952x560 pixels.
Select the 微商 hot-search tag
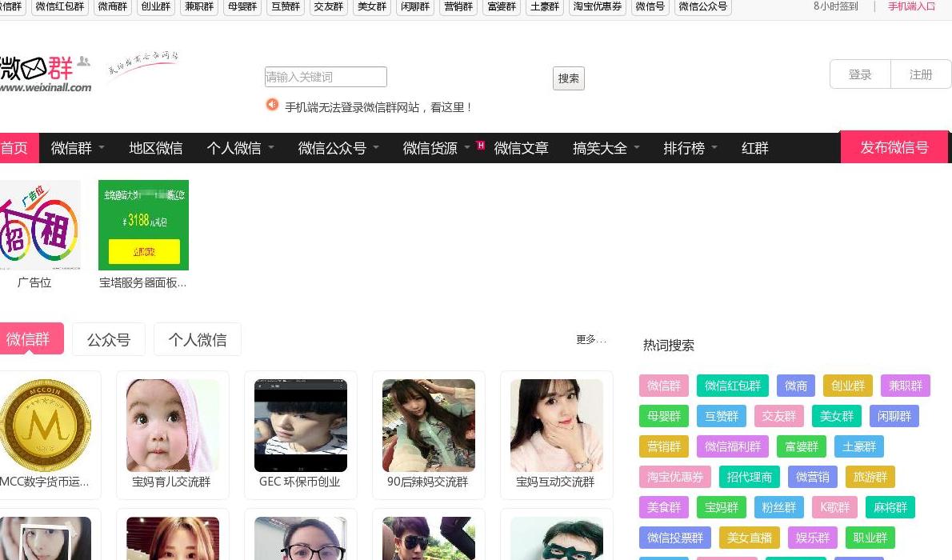point(795,386)
